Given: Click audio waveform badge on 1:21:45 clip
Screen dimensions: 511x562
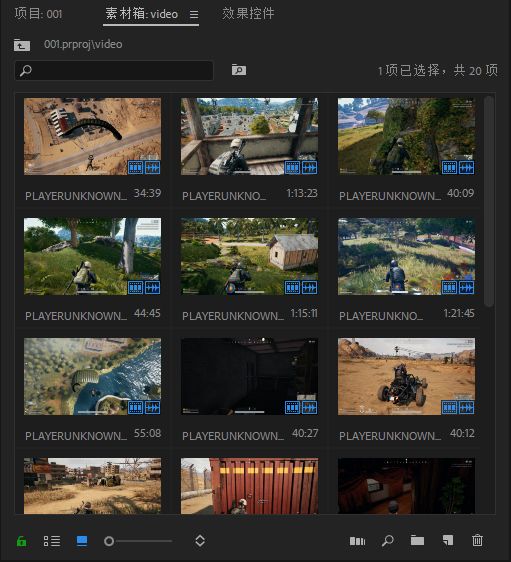Looking at the screenshot, I should click(466, 287).
